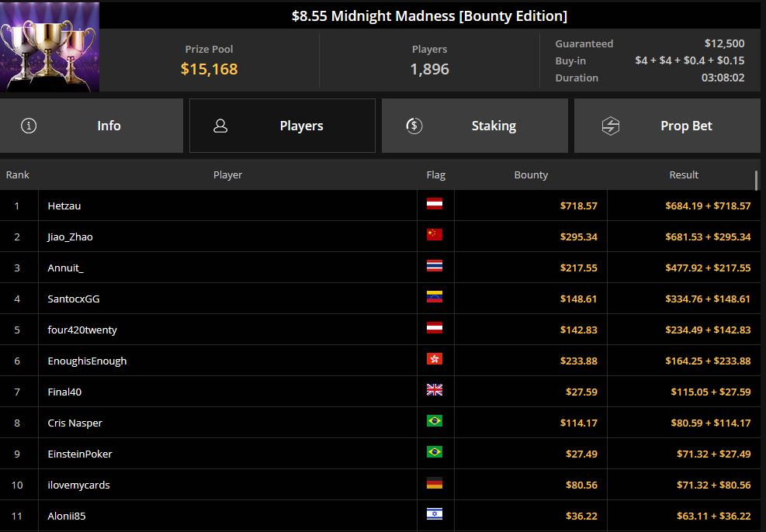Click EinsteinPoker's Brazil flag icon
This screenshot has width=766, height=532.
(x=435, y=452)
